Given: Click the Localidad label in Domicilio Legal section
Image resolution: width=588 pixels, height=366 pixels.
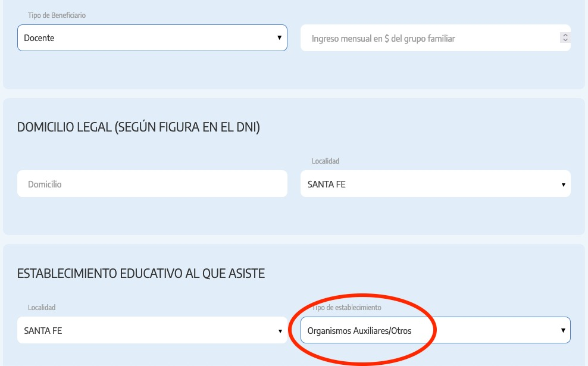Looking at the screenshot, I should tap(325, 161).
